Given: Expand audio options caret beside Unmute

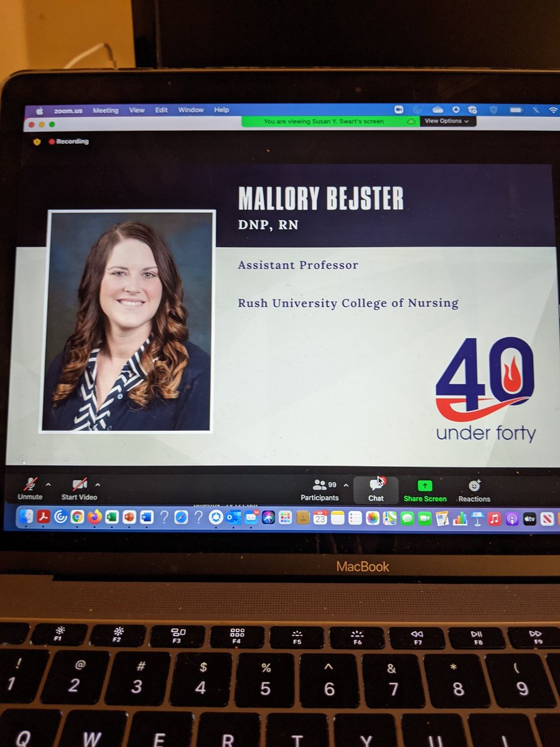Looking at the screenshot, I should pos(49,484).
